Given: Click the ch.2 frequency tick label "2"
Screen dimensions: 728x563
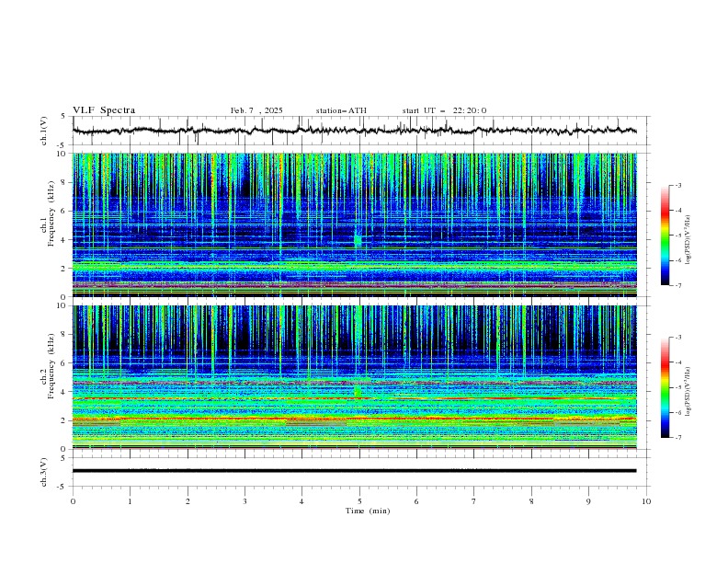Looking at the screenshot, I should (x=64, y=420).
